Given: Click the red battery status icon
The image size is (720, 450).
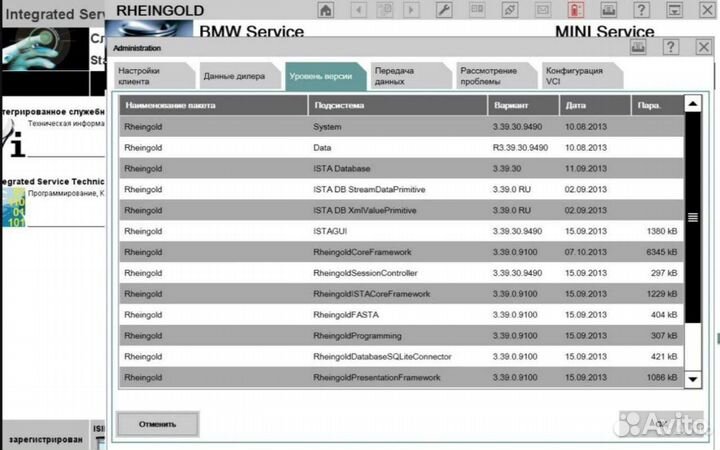Looking at the screenshot, I should click(x=575, y=10).
